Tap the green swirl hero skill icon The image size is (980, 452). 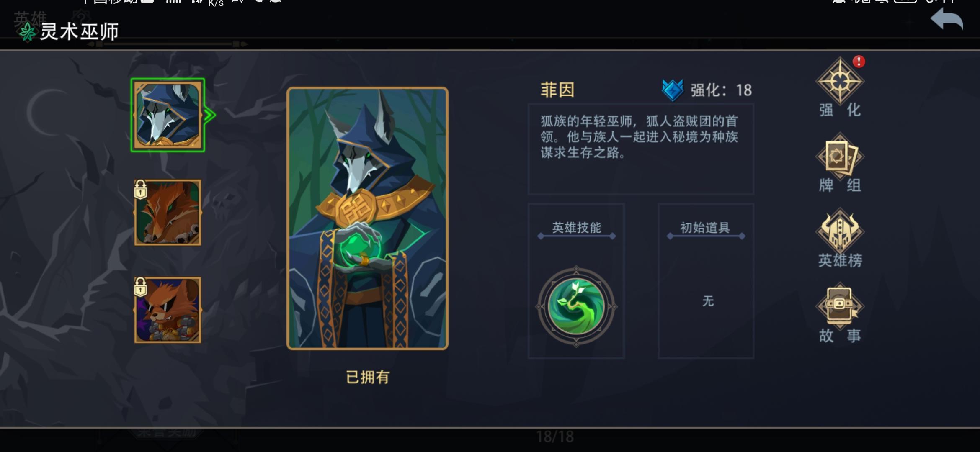[x=576, y=306]
